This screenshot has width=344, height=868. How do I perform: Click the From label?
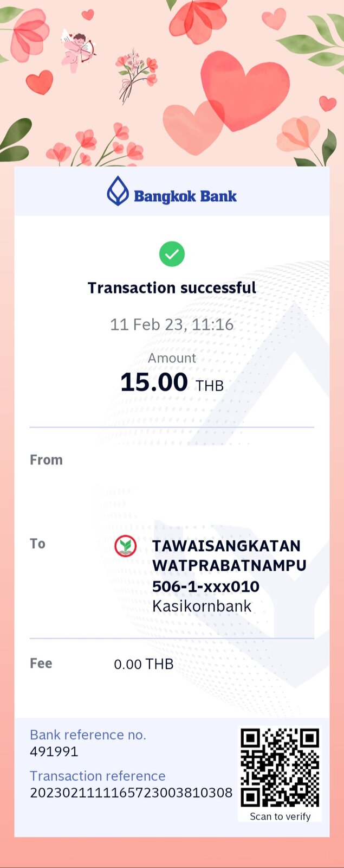click(46, 460)
